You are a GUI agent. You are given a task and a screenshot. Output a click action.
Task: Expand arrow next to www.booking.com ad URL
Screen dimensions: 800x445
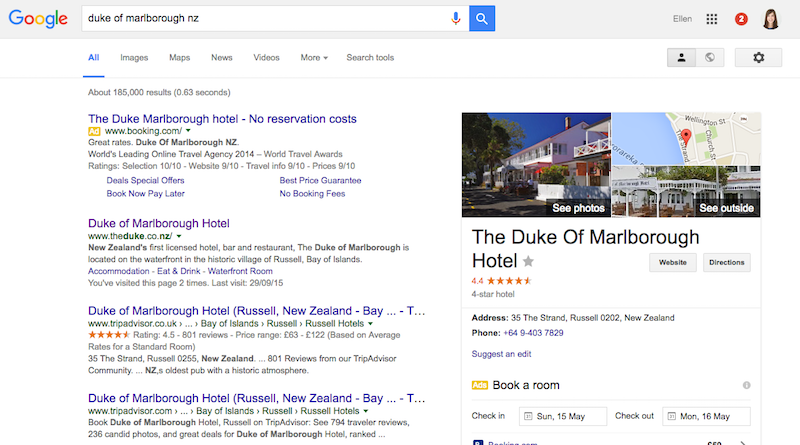[x=188, y=131]
